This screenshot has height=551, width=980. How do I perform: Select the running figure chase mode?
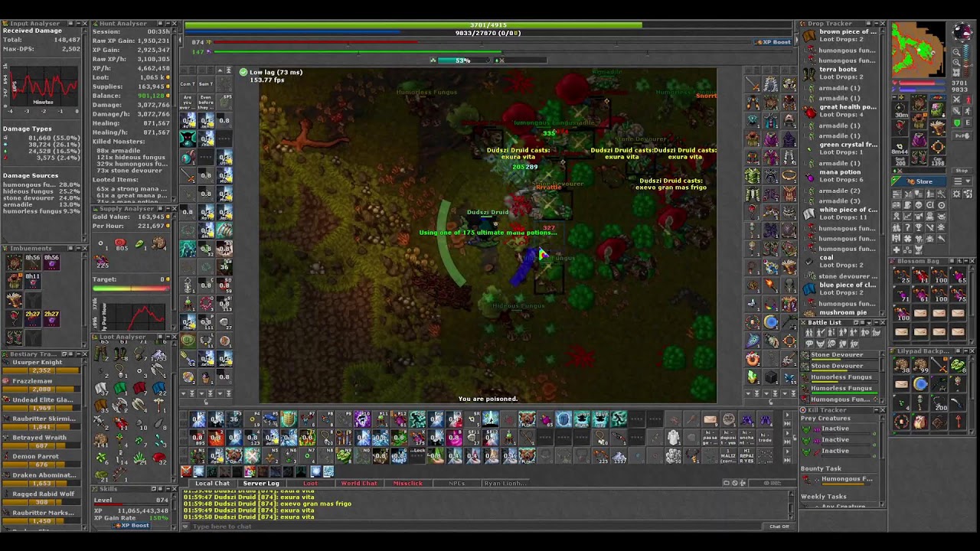click(x=968, y=111)
